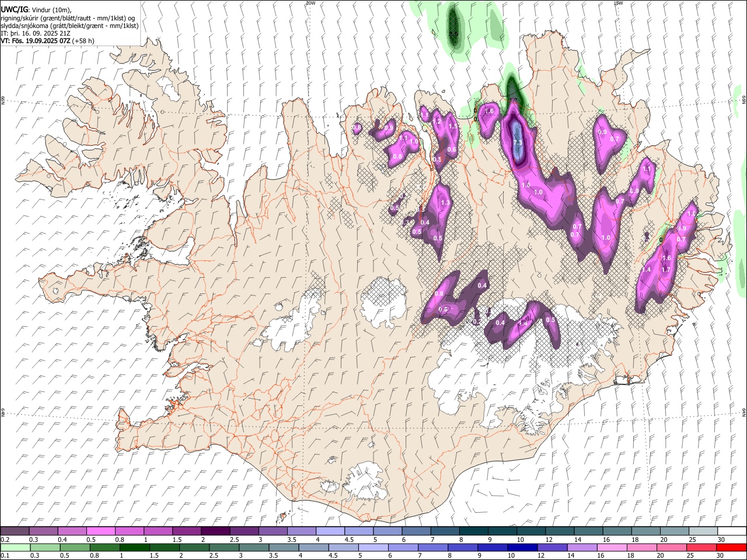Click the snow scale swatch between 18 and 20
747x560 pixels.
(x=645, y=531)
